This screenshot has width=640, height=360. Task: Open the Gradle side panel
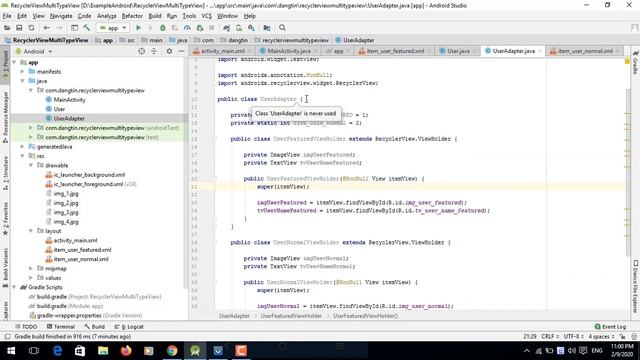point(636,63)
